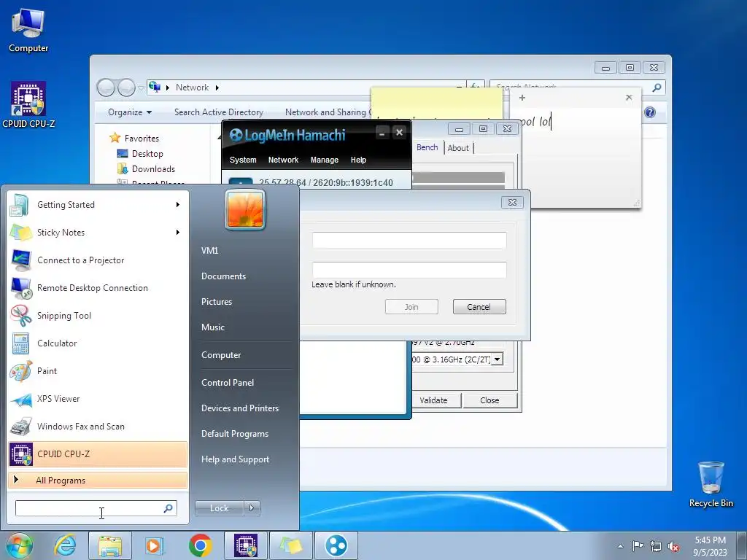
Task: Click the search magnifier in the Network window
Action: click(657, 87)
